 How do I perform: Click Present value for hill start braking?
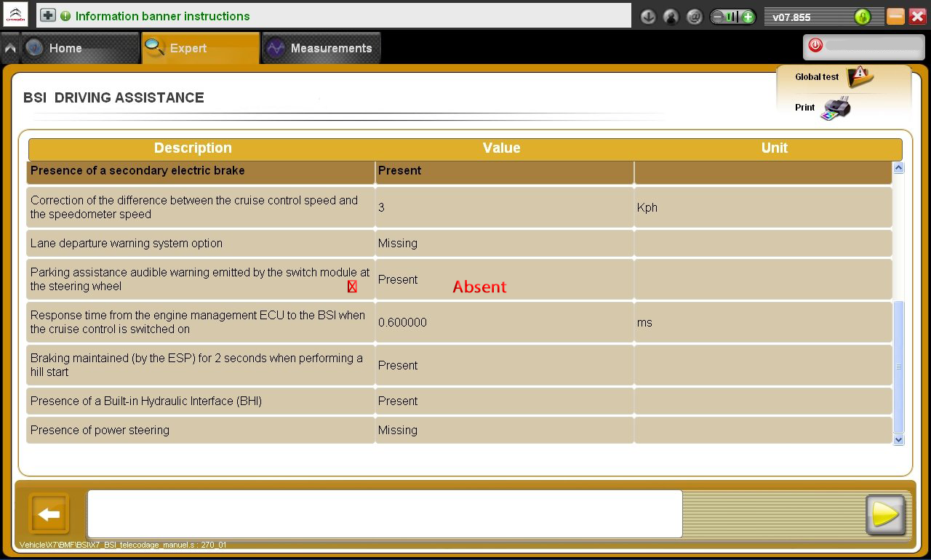(398, 365)
